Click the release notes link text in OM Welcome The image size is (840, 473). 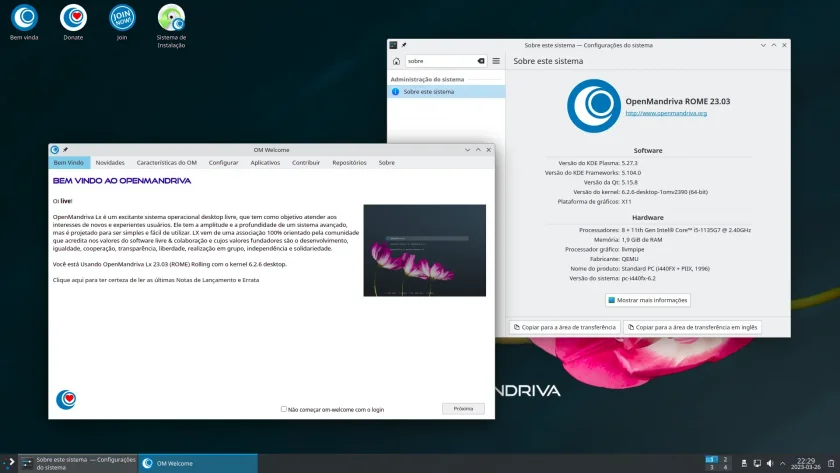point(156,280)
